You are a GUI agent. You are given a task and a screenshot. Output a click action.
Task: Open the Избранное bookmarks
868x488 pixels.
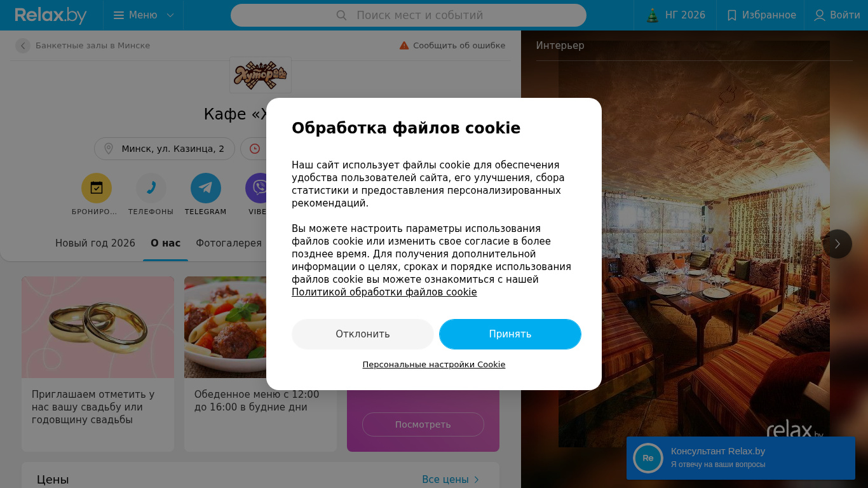[x=761, y=15]
